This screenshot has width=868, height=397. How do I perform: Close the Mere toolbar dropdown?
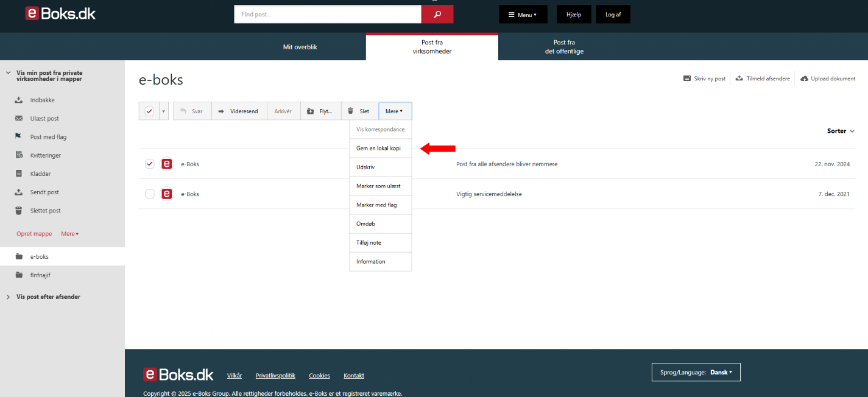(395, 111)
